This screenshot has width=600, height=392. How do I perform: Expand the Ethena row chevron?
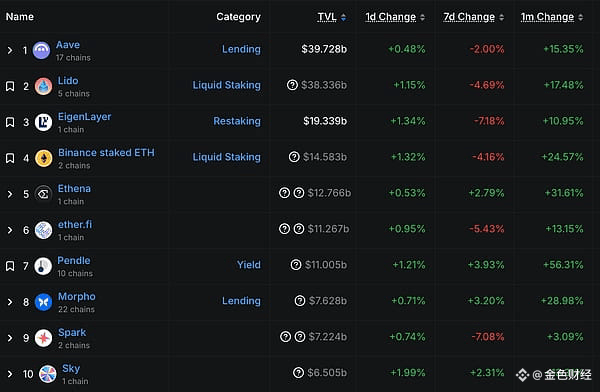click(x=10, y=194)
